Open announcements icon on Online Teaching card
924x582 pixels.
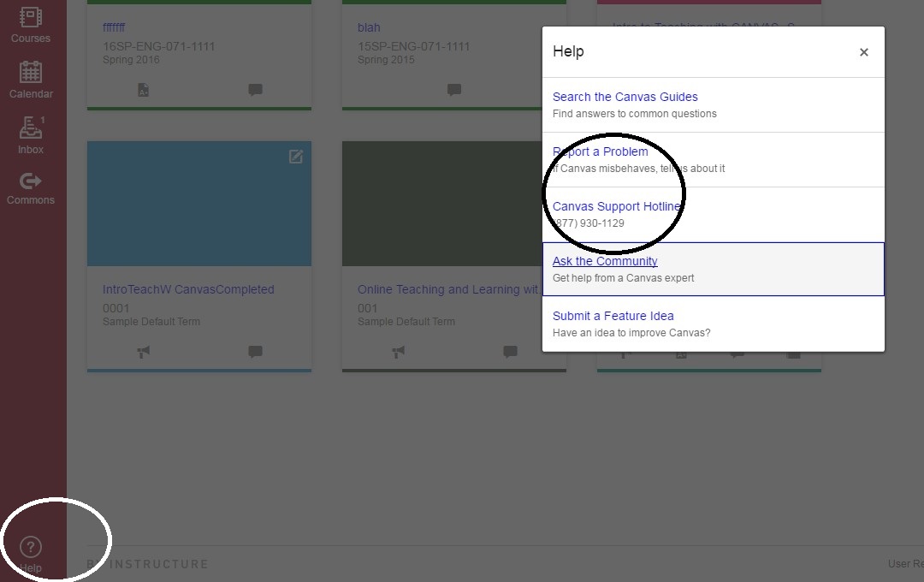click(x=399, y=352)
